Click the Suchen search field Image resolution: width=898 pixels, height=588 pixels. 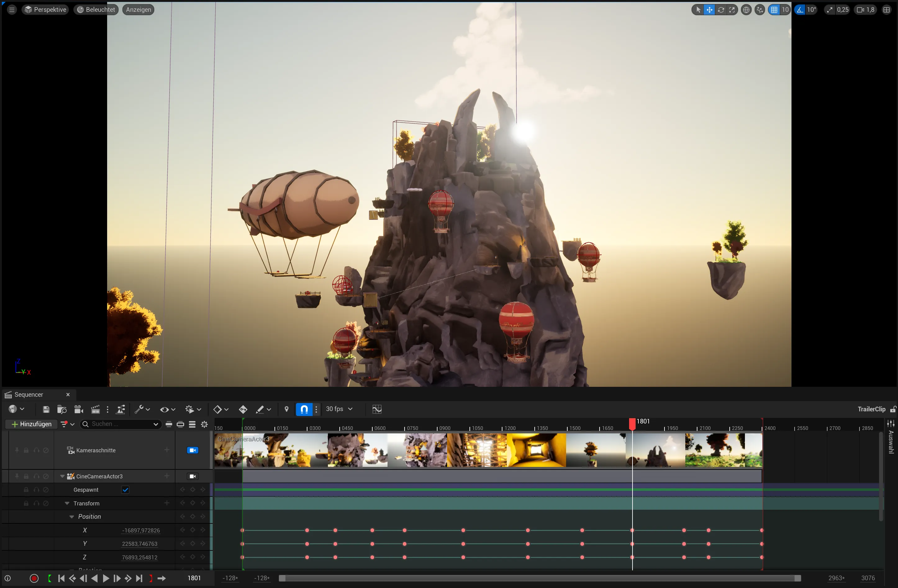(121, 424)
